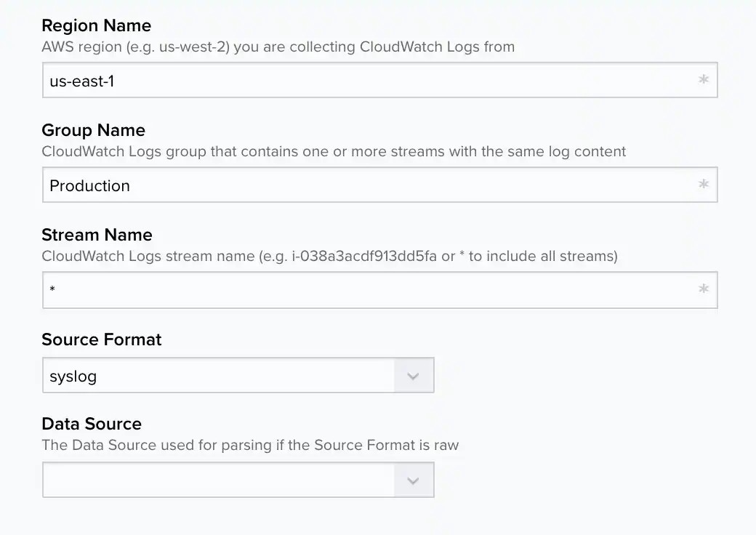
Task: Click the Data Source parsing description text
Action: point(250,445)
